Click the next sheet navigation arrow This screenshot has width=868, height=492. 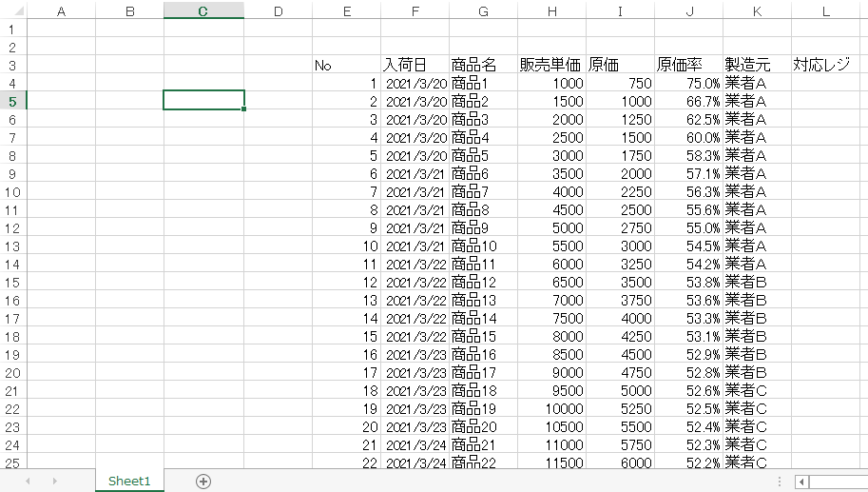(x=54, y=482)
